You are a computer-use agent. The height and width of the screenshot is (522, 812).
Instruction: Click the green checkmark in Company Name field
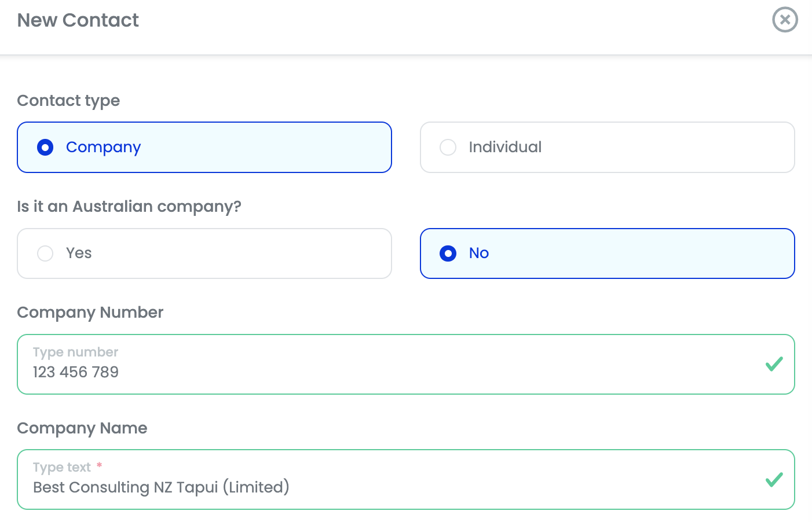pos(774,480)
